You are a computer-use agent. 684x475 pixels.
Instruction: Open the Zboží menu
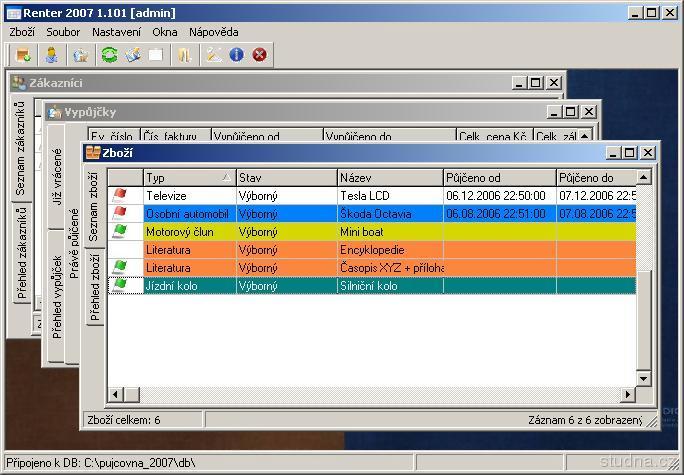click(x=22, y=32)
